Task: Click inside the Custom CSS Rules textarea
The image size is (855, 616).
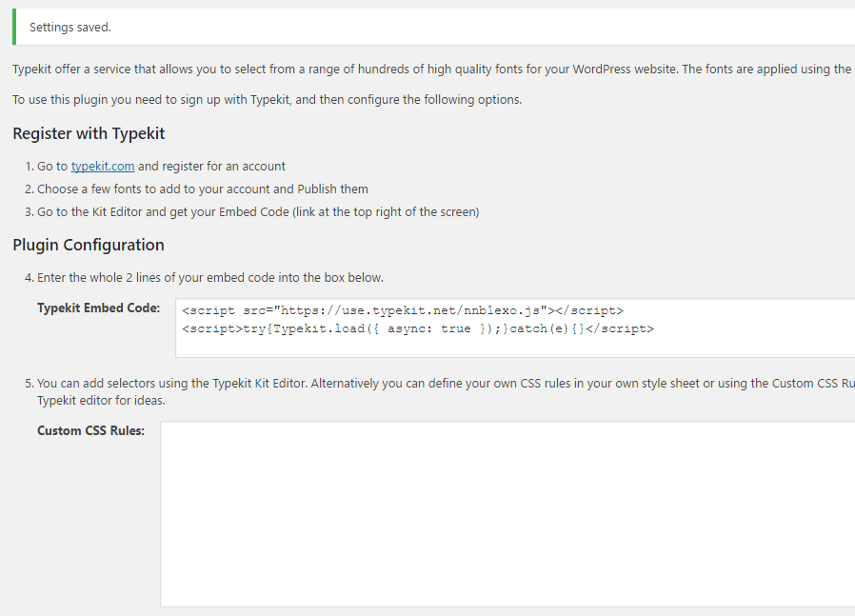Action: tap(507, 514)
